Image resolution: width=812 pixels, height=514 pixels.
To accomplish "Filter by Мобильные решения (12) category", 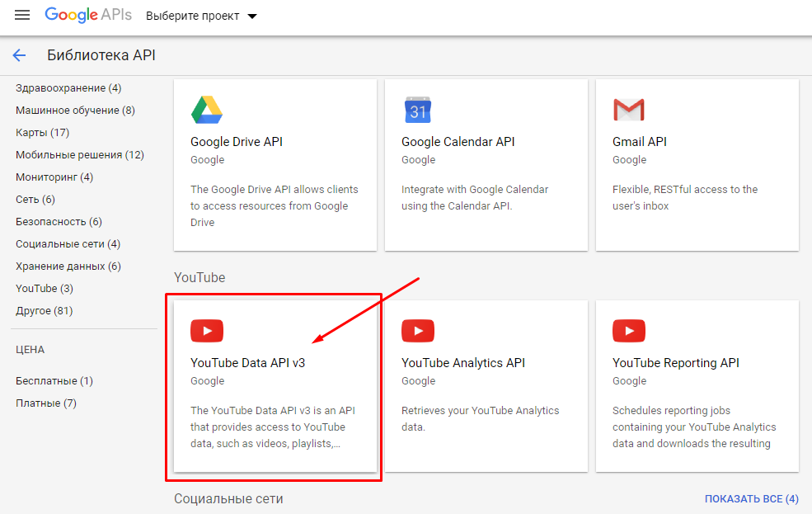I will 80,155.
